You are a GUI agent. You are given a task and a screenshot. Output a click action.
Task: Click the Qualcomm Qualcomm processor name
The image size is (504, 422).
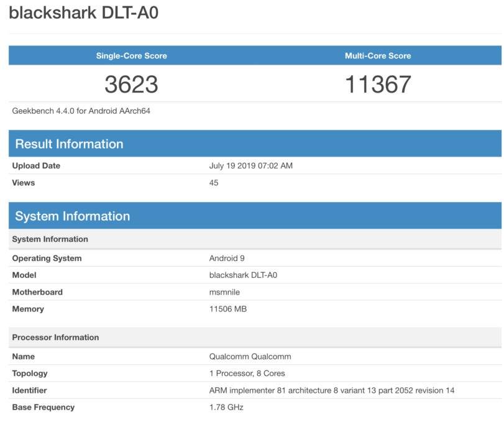250,357
